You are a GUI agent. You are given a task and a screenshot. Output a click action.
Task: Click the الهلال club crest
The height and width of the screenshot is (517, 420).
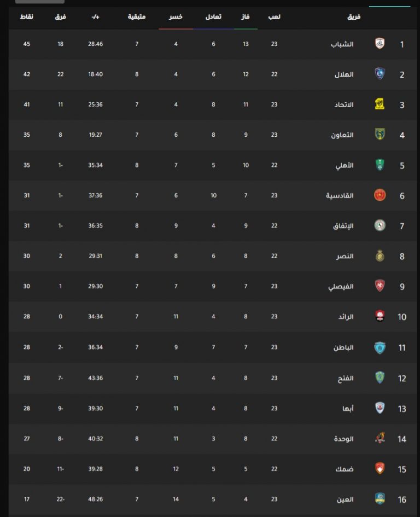point(380,73)
